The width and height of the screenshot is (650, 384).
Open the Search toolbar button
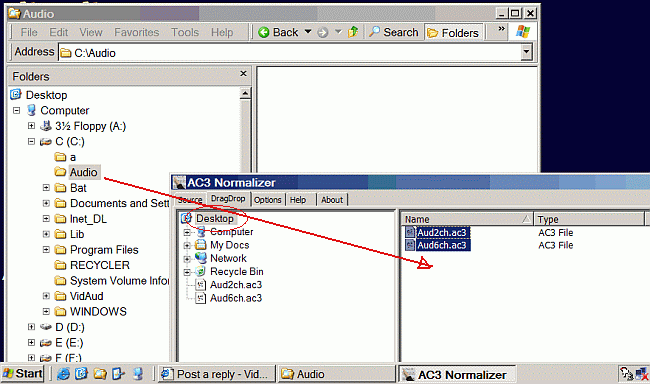click(394, 32)
